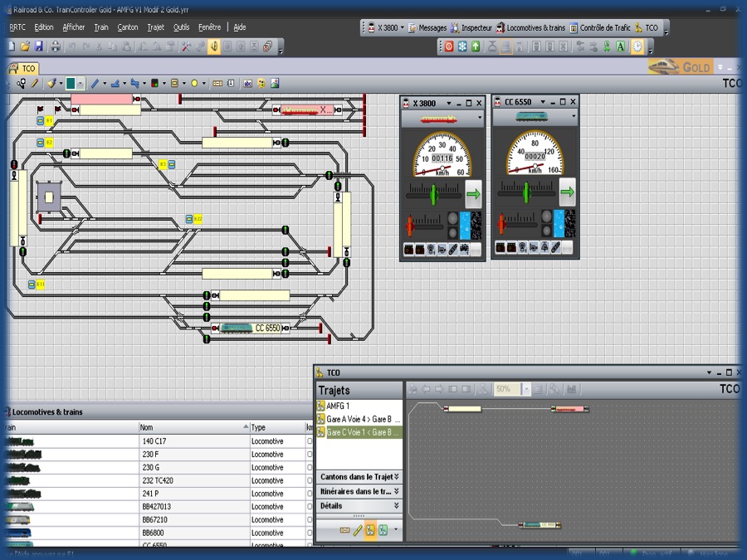The height and width of the screenshot is (560, 747).
Task: Select Gare A Voie 4 > Gare B trajet
Action: point(359,419)
